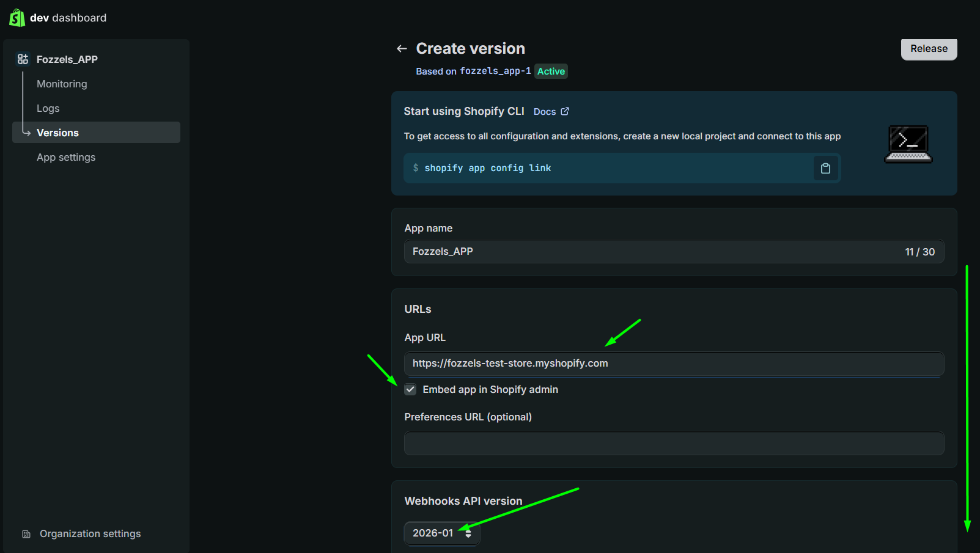Screen dimensions: 980x553
Task: Toggle Embed app in Shopify admin checkbox
Action: pos(410,389)
